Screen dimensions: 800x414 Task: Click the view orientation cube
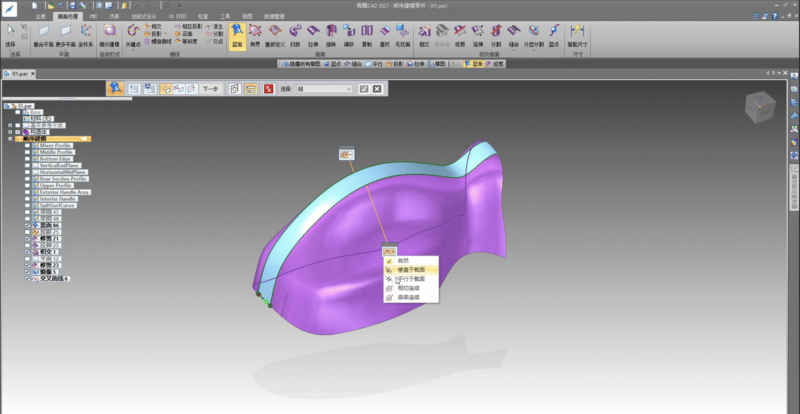point(763,105)
